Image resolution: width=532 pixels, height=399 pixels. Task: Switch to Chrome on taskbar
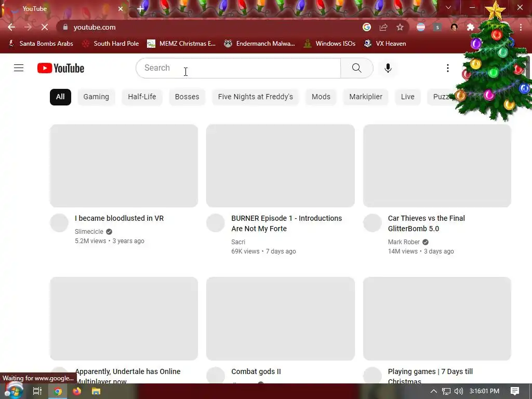coord(58,391)
